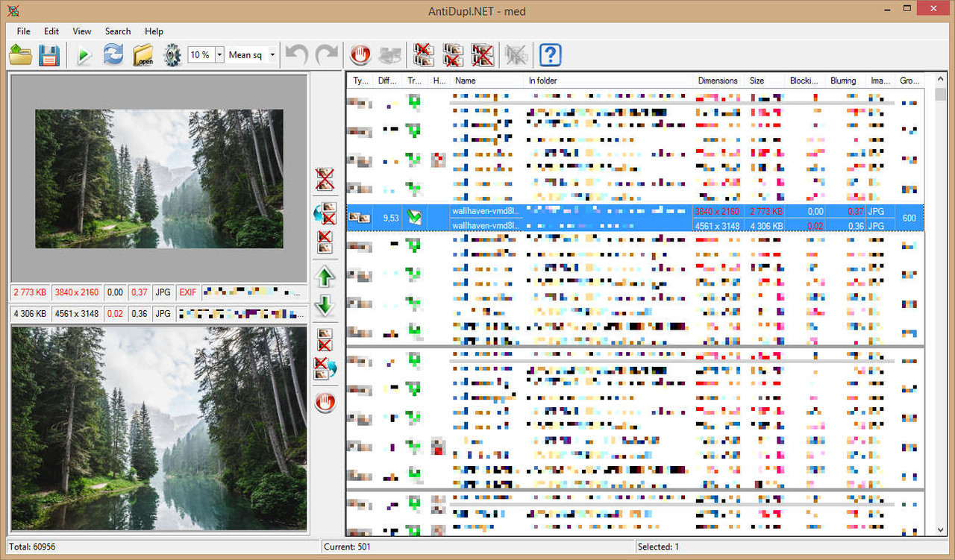Click the upper forest preview image
955x560 pixels.
point(159,179)
